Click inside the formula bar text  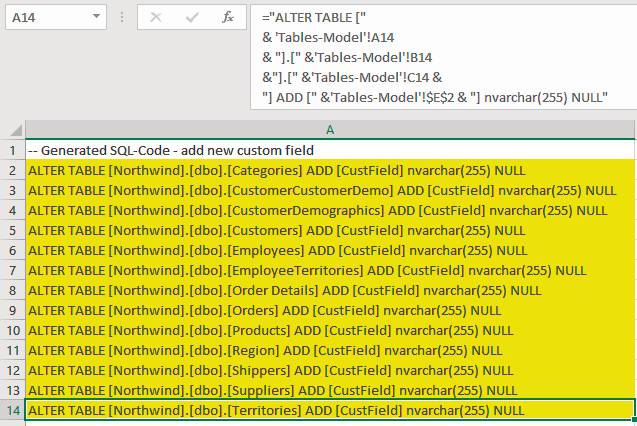pyautogui.click(x=444, y=57)
